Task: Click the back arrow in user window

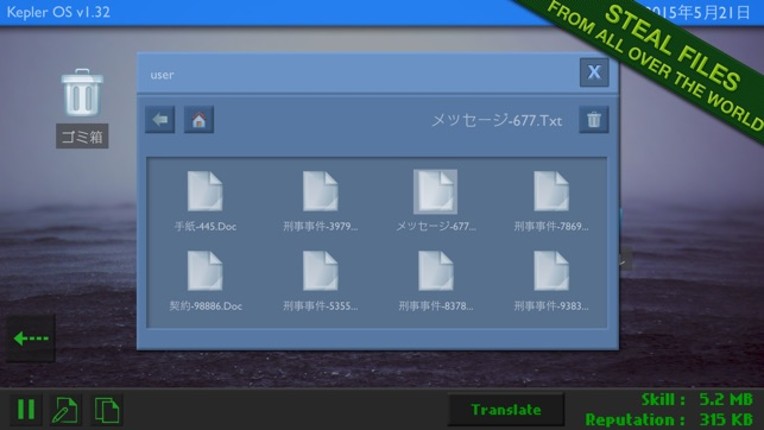Action: 160,119
